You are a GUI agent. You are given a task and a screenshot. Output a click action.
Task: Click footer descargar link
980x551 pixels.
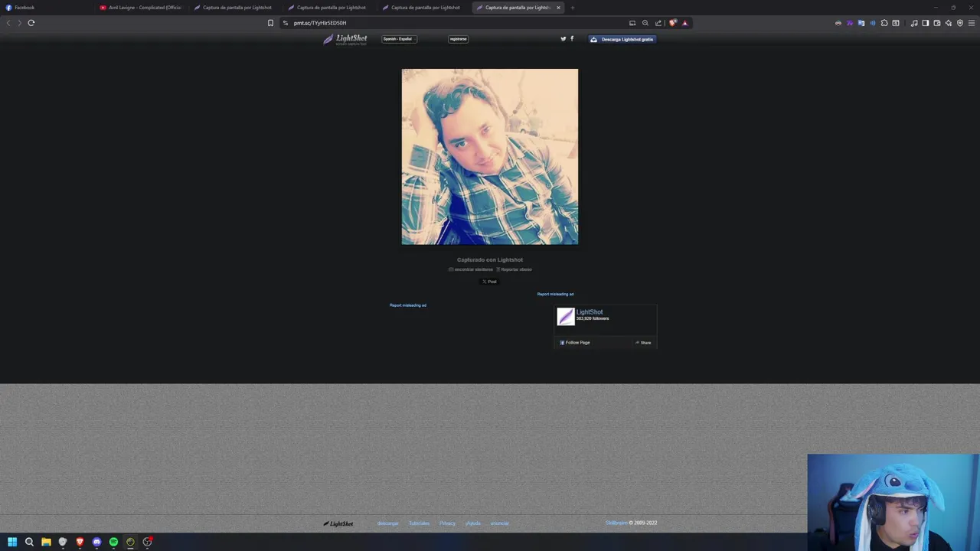388,523
